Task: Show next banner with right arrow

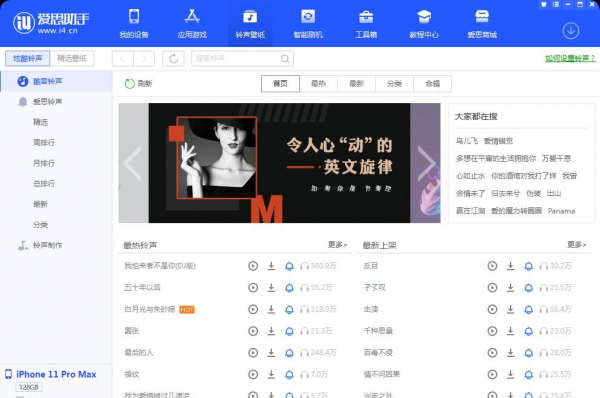Action: tap(426, 163)
